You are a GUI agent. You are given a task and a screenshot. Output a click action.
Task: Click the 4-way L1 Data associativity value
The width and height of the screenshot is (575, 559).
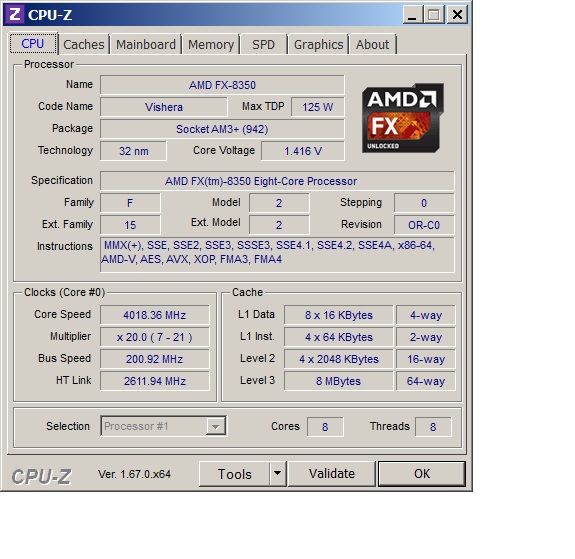(x=425, y=315)
